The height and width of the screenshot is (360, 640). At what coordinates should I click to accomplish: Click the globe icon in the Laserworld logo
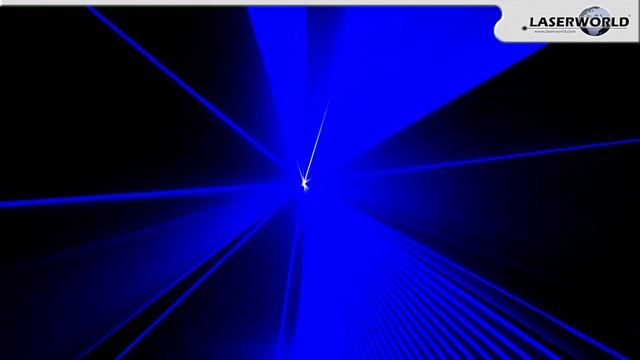click(x=595, y=20)
